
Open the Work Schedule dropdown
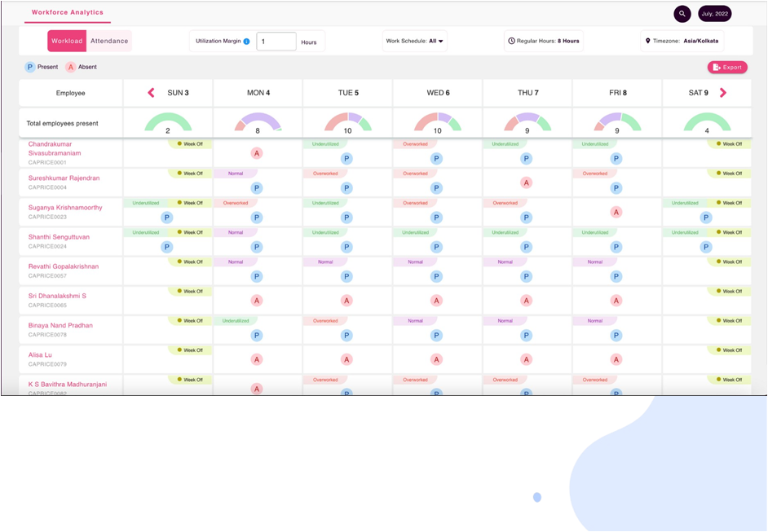click(415, 42)
